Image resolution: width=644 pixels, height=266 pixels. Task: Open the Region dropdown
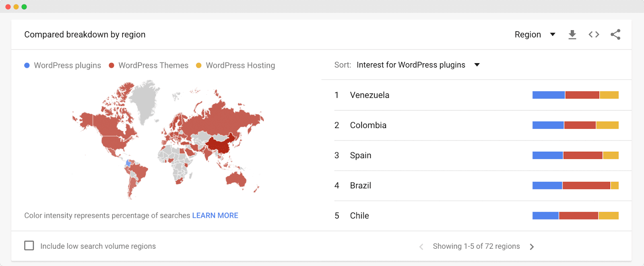tap(535, 35)
